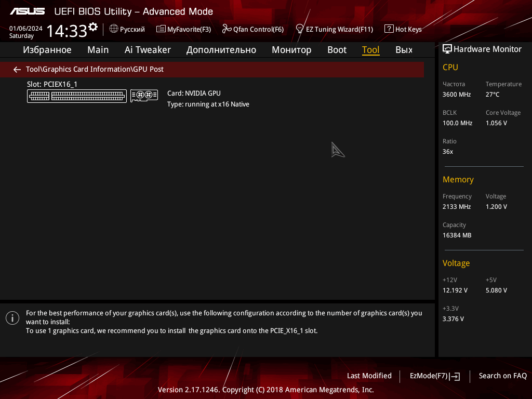
Task: Click the 01/06/2024 date
Action: click(x=26, y=29)
